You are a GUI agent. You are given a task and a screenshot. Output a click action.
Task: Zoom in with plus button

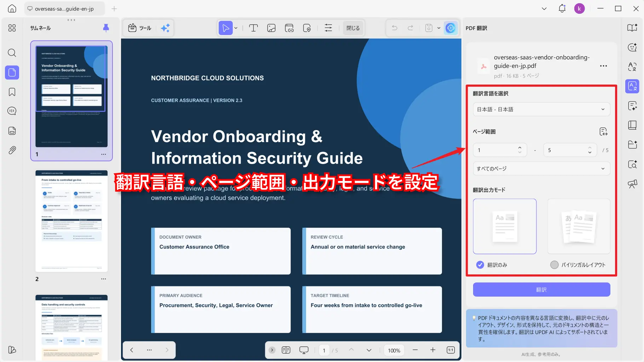click(433, 350)
